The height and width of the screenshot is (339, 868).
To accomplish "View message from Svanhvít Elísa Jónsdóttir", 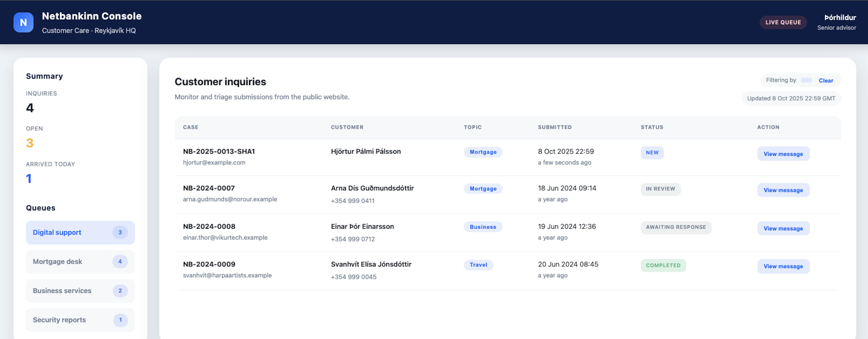I will pyautogui.click(x=783, y=266).
